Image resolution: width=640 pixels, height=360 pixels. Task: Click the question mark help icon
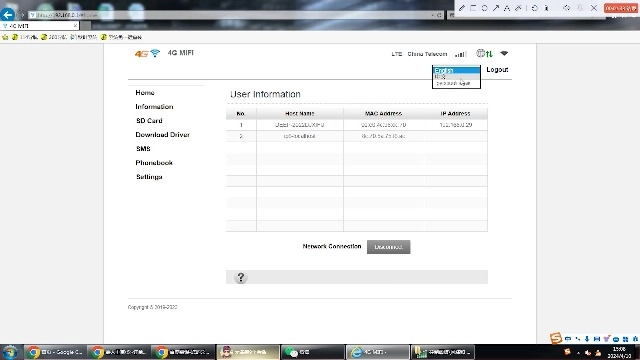point(241,278)
